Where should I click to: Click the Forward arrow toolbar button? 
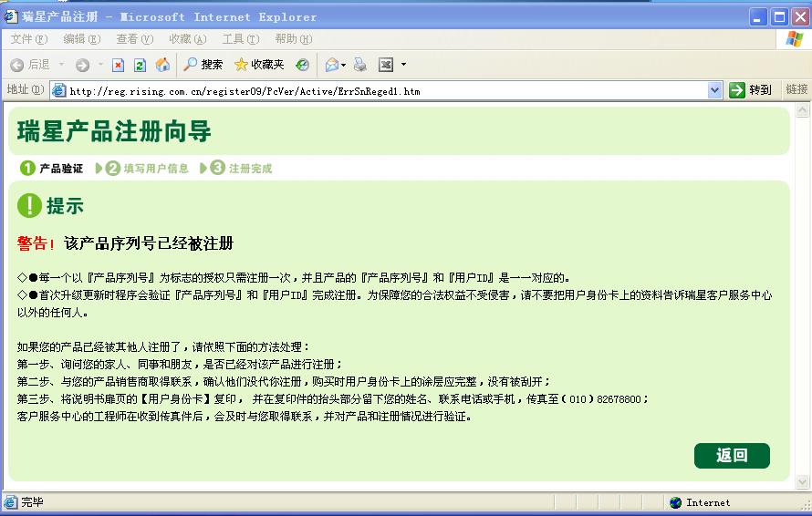point(82,65)
